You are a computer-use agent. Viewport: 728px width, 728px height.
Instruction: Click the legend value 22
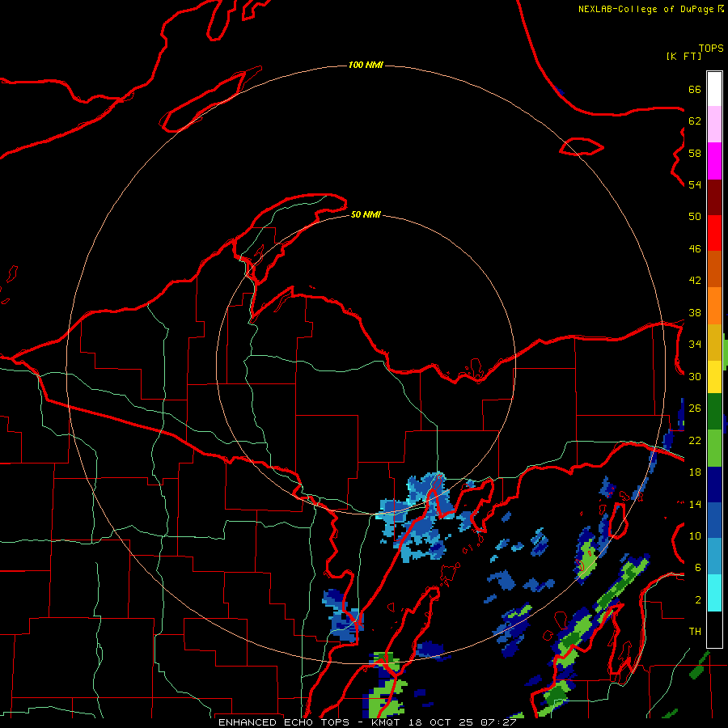coord(695,440)
